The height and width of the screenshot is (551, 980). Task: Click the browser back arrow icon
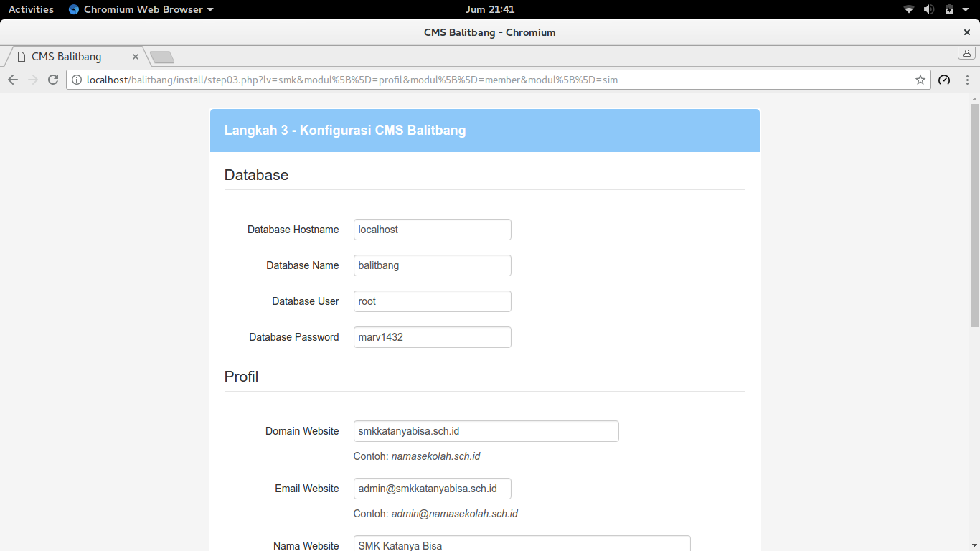13,80
